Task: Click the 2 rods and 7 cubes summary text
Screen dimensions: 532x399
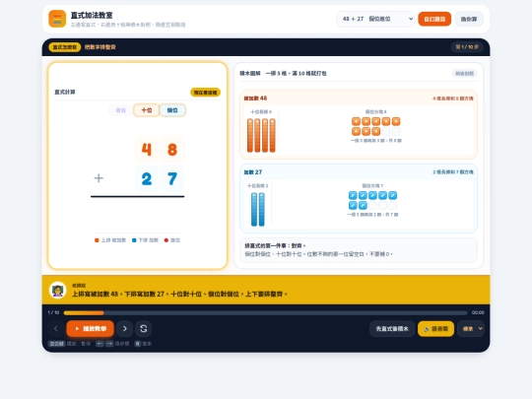Action: coord(453,172)
